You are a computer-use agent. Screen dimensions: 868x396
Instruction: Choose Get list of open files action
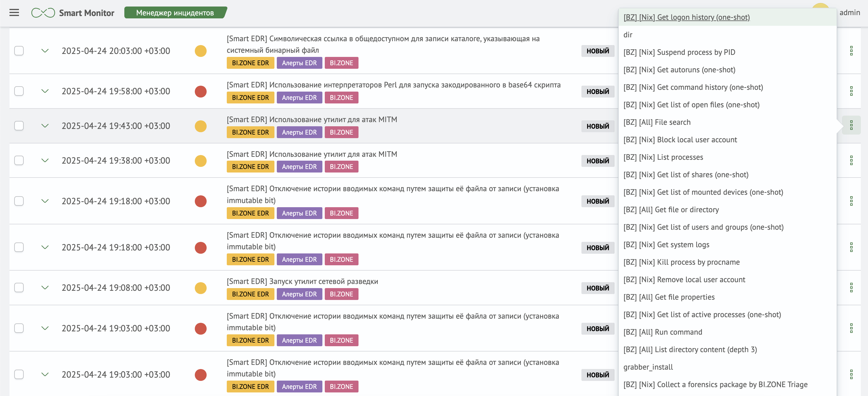727,105
